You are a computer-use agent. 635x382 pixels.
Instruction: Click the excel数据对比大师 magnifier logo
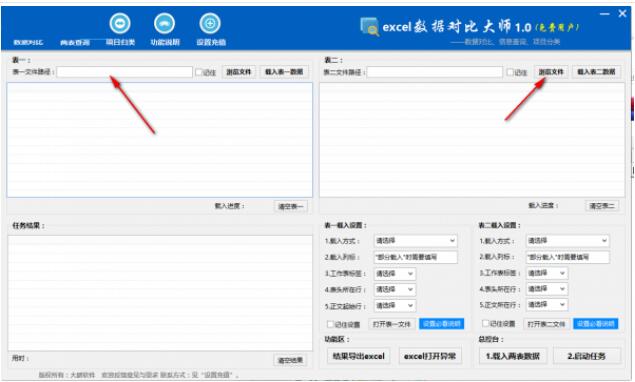click(369, 27)
